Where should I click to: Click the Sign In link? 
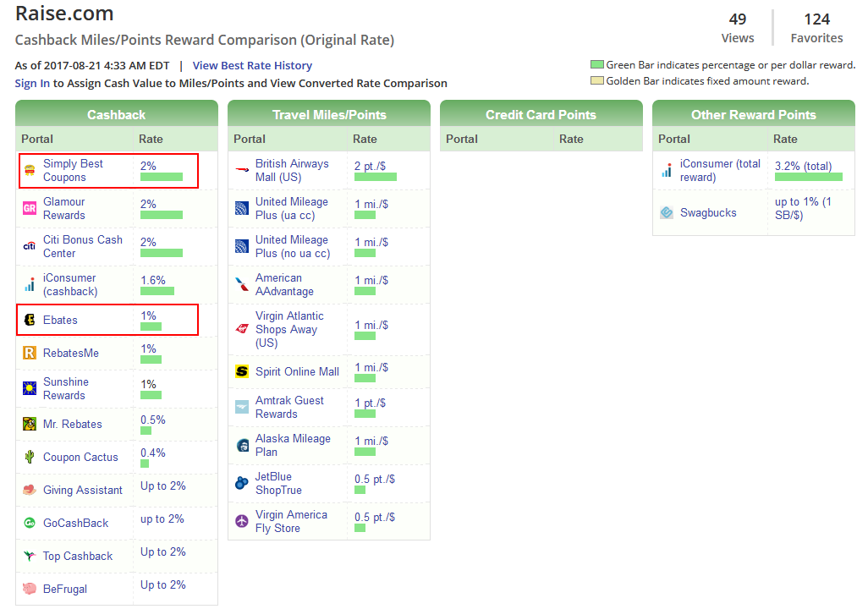point(32,83)
